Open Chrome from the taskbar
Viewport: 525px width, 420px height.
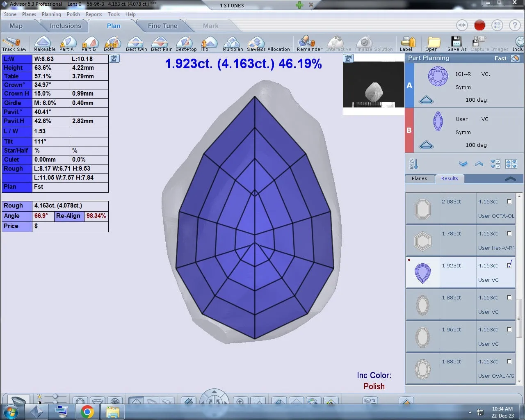pyautogui.click(x=87, y=412)
